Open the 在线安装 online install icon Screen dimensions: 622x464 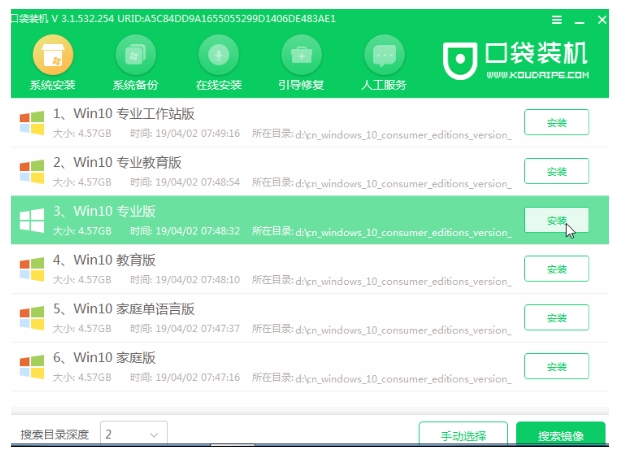[219, 55]
